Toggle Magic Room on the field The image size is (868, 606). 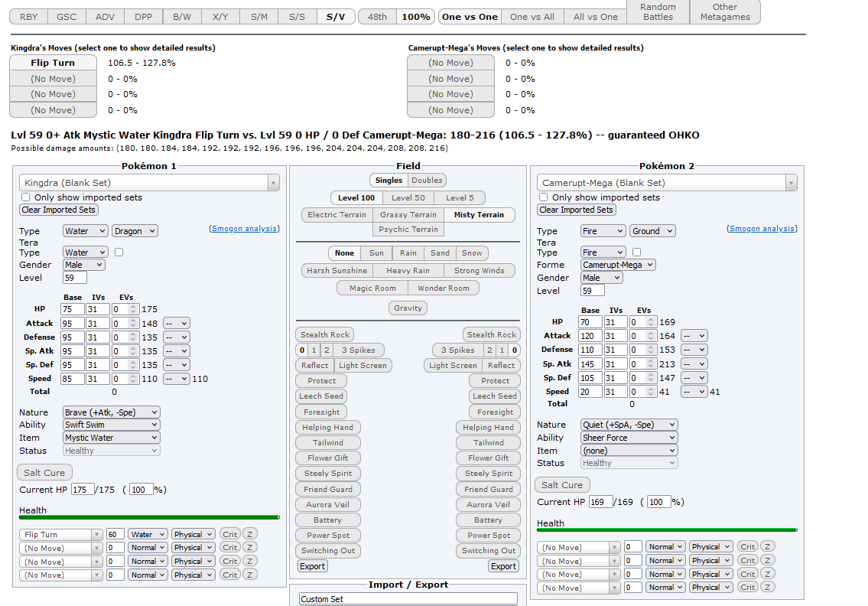click(x=372, y=288)
